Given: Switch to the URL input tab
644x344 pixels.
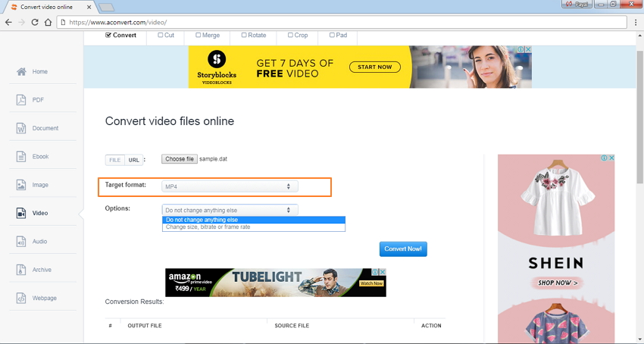Looking at the screenshot, I should 134,160.
